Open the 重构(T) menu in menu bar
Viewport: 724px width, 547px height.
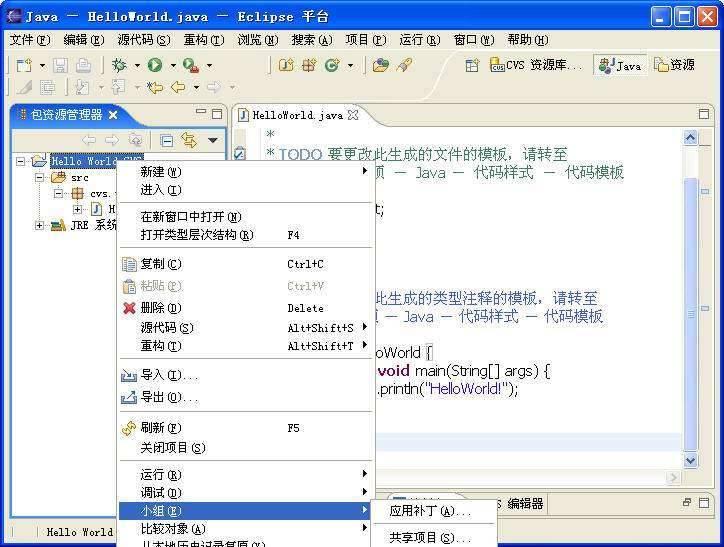click(204, 40)
